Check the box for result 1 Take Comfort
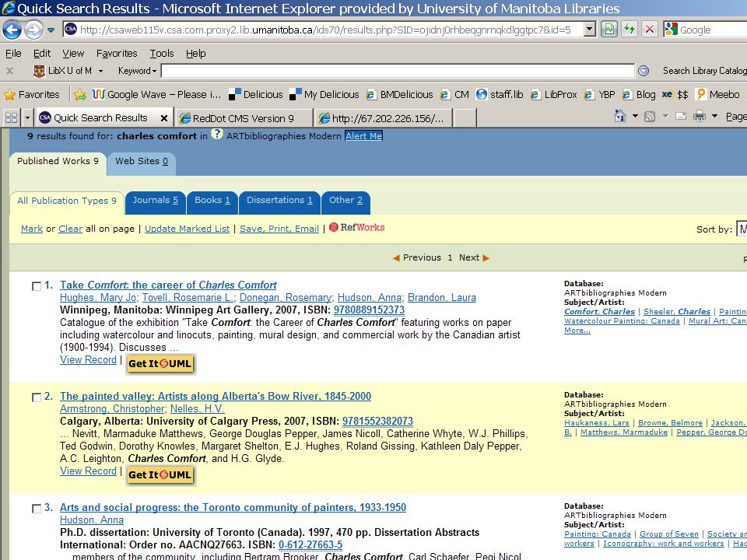The image size is (747, 560). click(x=37, y=286)
